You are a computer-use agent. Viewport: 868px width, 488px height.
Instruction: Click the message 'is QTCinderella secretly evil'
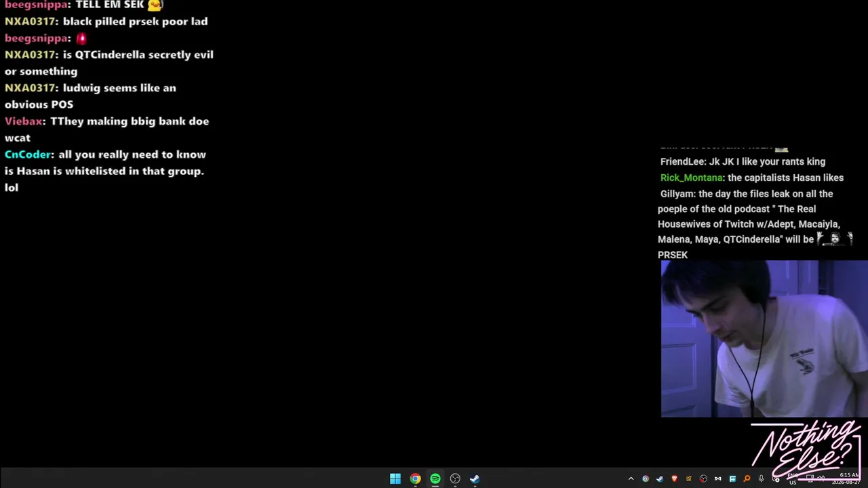[x=138, y=55]
